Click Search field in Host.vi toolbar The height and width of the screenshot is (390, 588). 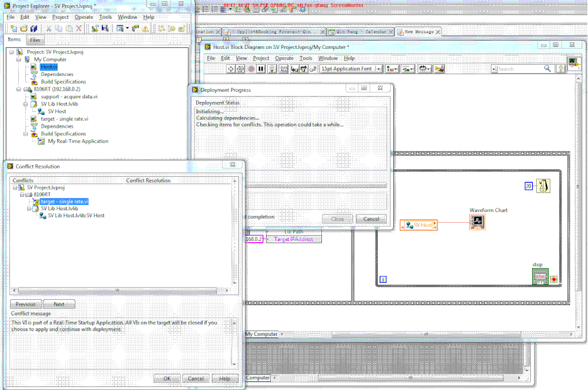tap(520, 69)
